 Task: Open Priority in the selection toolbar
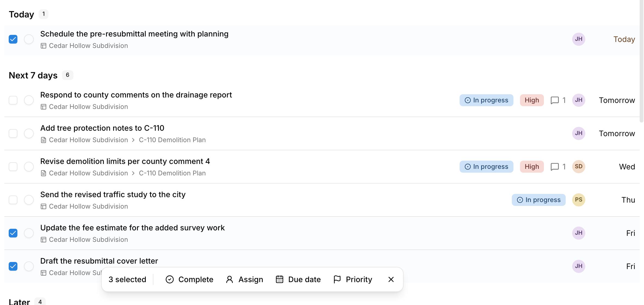point(353,279)
